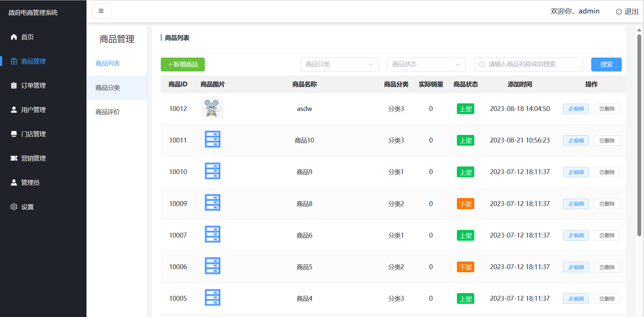The width and height of the screenshot is (644, 317).
Task: Click the 添加时间 column header
Action: coord(520,84)
